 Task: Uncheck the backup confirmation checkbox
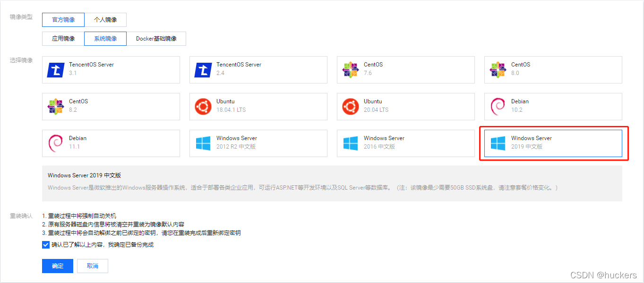click(x=46, y=245)
